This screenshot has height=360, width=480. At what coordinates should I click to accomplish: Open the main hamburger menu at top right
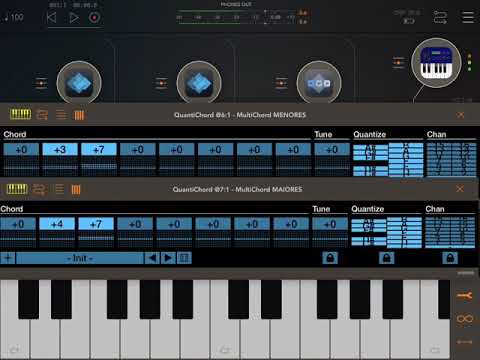click(x=468, y=17)
